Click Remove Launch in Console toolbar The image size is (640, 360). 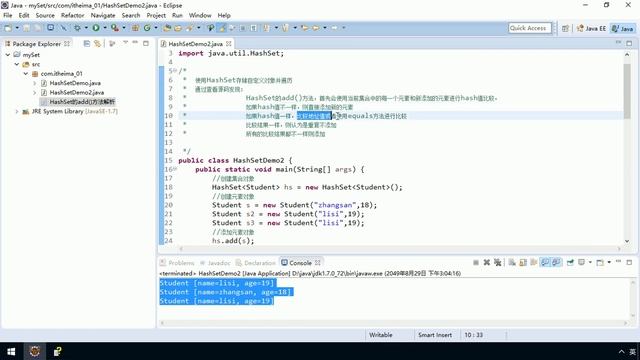tap(487, 262)
